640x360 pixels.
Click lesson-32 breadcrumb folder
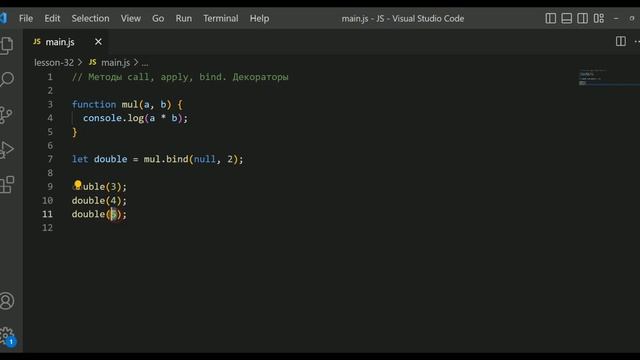click(x=54, y=62)
